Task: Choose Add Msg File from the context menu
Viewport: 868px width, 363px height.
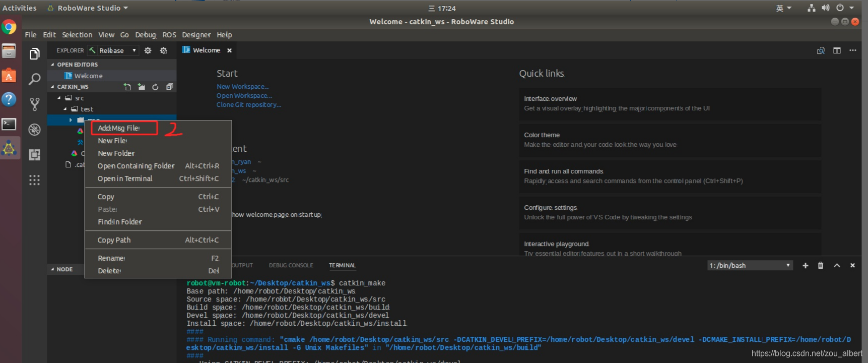Action: 158,128
